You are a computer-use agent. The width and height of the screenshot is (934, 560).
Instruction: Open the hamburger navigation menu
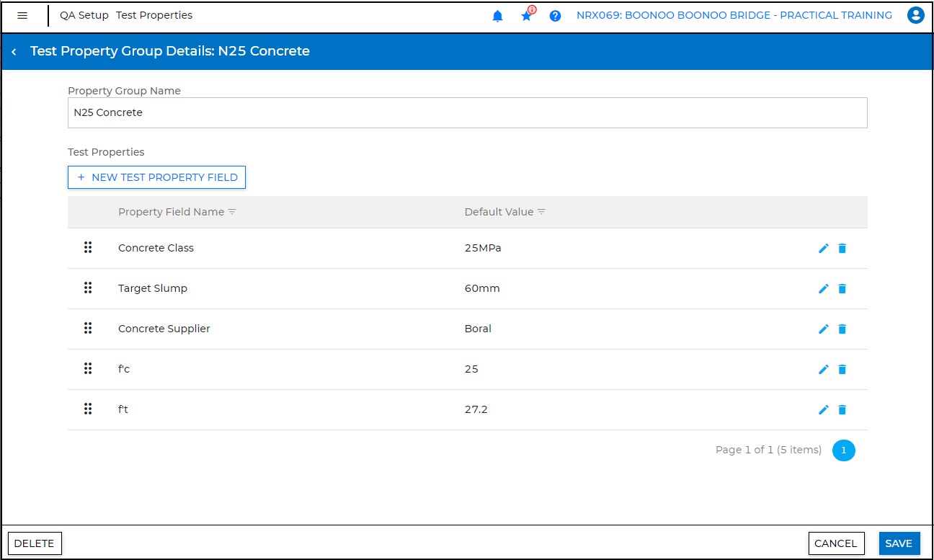[x=22, y=15]
